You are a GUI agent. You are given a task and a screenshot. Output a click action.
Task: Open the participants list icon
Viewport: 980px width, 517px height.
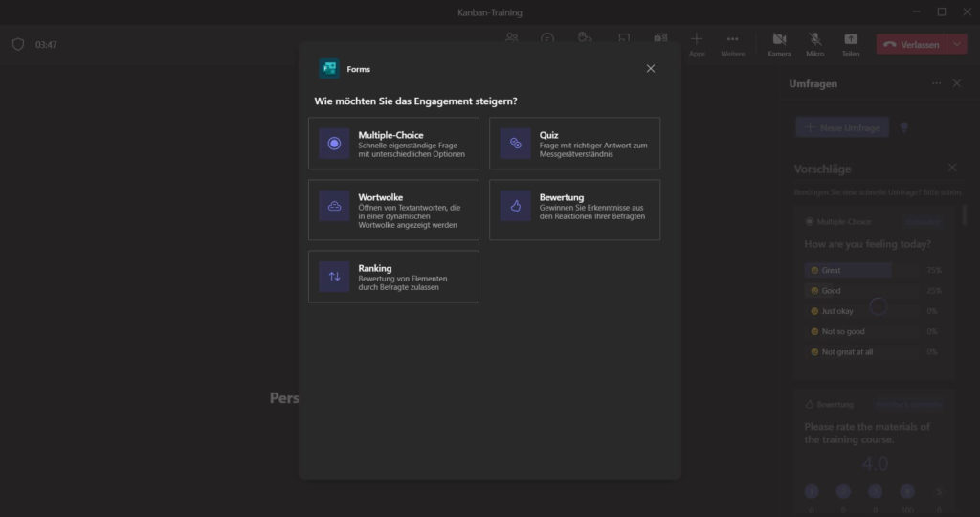pos(512,39)
